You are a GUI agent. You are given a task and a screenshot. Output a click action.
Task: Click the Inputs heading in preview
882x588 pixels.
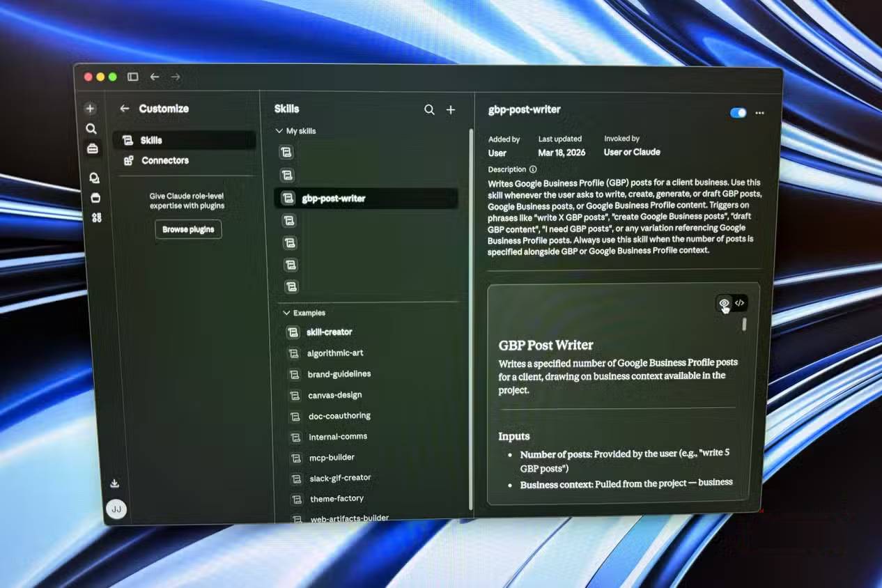tap(514, 436)
